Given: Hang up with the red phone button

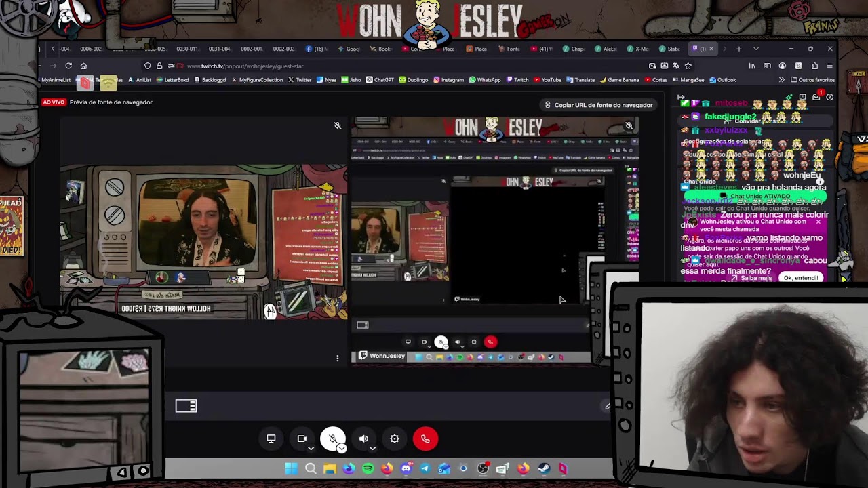Looking at the screenshot, I should (425, 439).
